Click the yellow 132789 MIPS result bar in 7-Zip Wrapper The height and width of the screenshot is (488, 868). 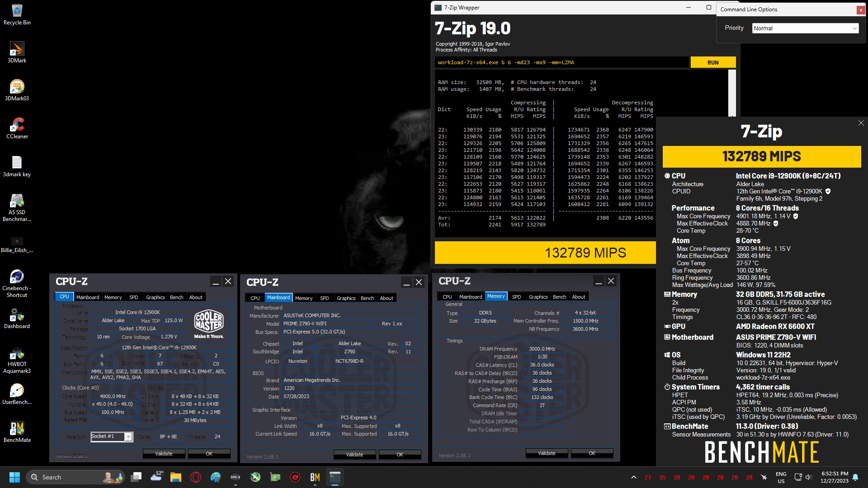545,253
